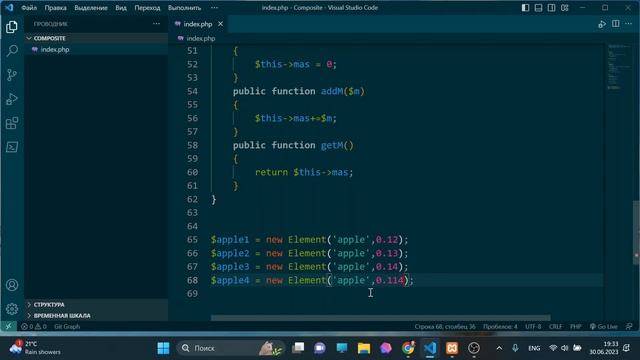Click the index.php breadcrumb
The height and width of the screenshot is (360, 640).
[x=200, y=38]
